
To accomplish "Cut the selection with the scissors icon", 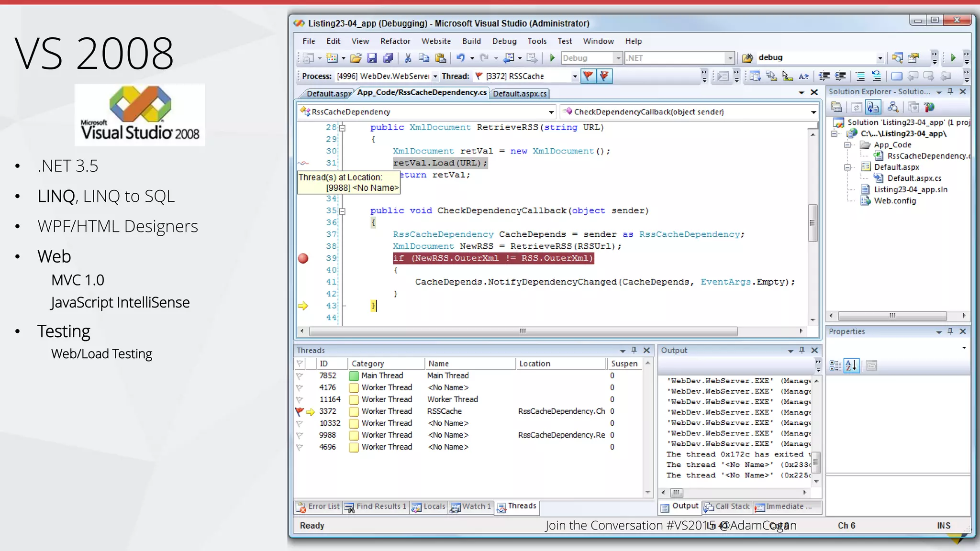I will 408,58.
